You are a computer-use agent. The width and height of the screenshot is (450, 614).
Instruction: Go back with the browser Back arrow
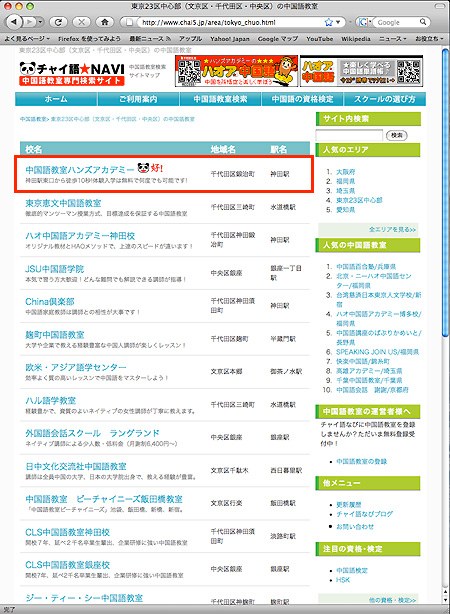[x=14, y=22]
